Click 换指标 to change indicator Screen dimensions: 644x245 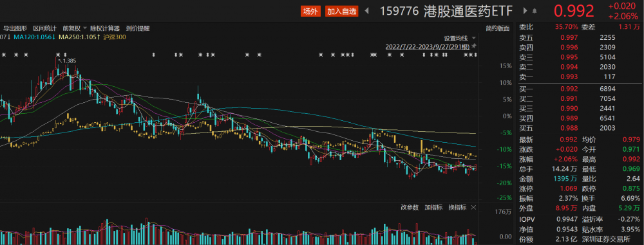pyautogui.click(x=457, y=208)
